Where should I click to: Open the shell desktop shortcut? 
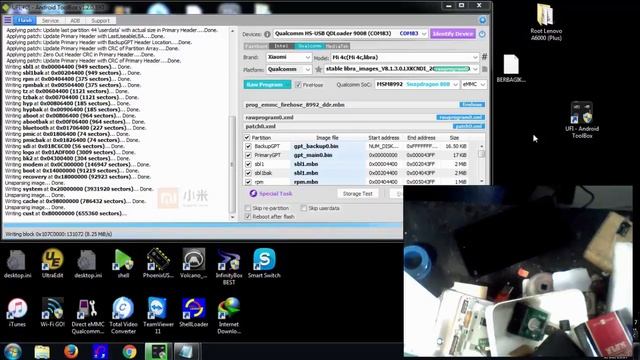(x=123, y=264)
